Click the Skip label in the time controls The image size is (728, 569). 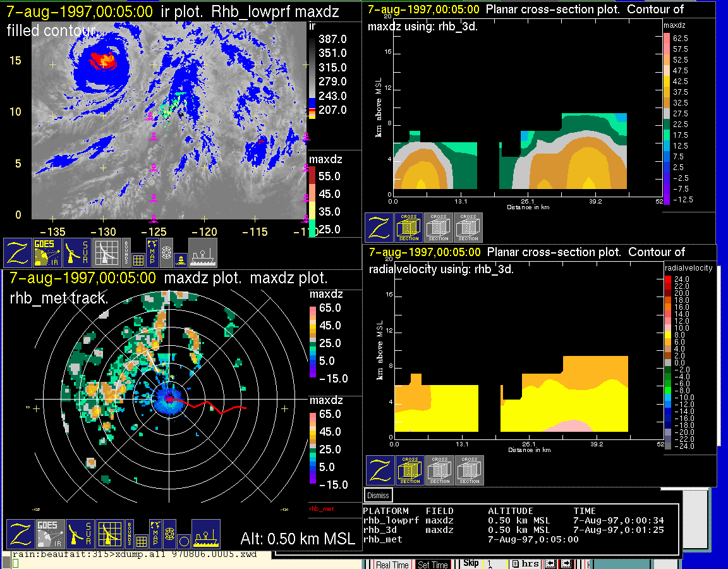tap(471, 563)
